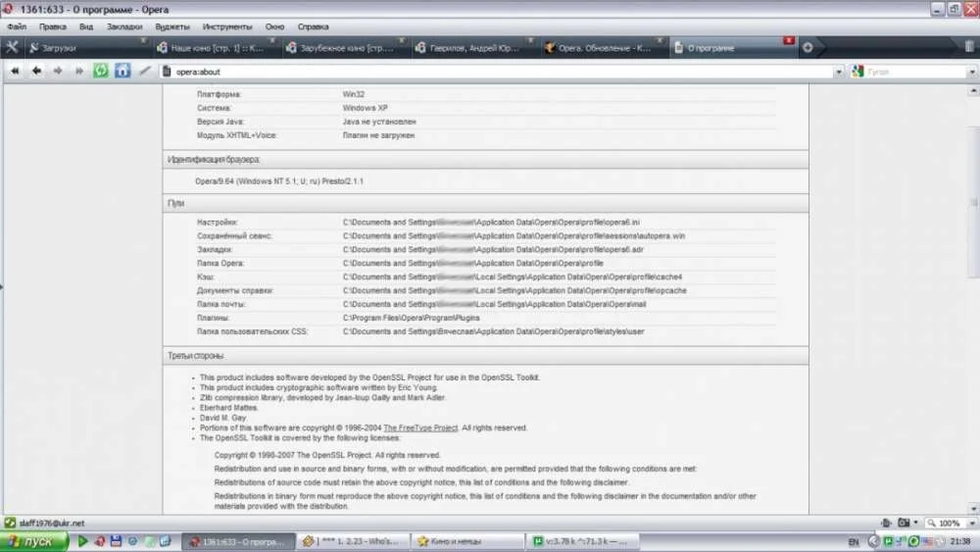This screenshot has width=980, height=552.
Task: Click the 'Идентификация браузера' section header
Action: [x=486, y=160]
